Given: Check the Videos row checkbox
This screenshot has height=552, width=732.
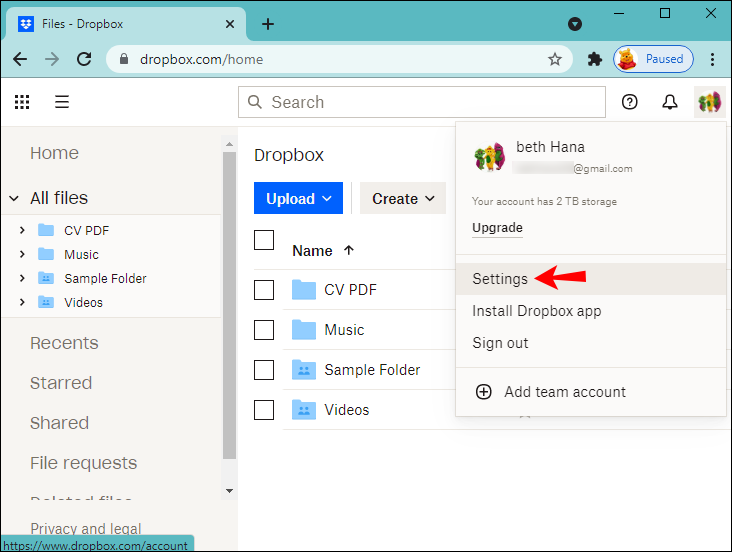Looking at the screenshot, I should 264,410.
